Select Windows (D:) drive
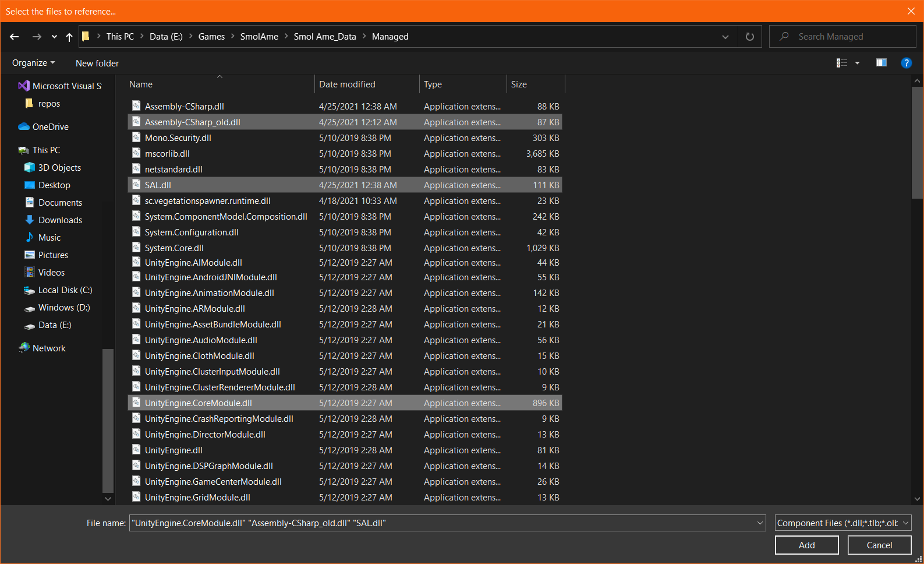The width and height of the screenshot is (924, 564). tap(57, 307)
